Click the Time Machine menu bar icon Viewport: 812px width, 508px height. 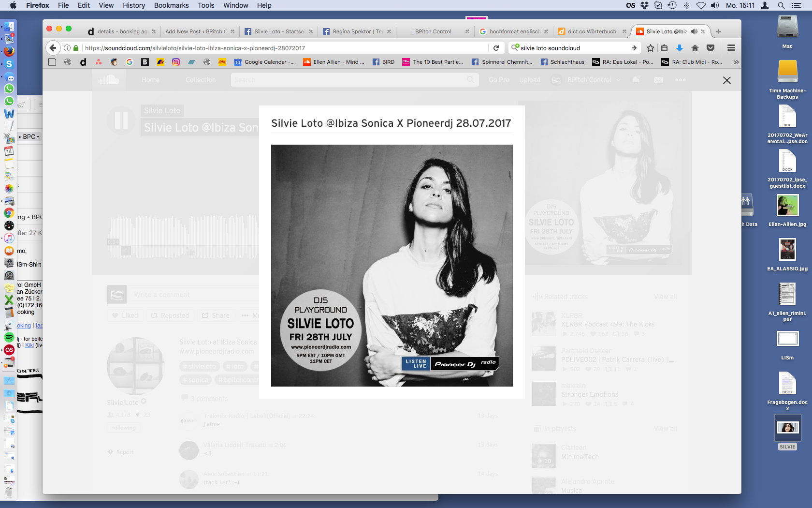pyautogui.click(x=672, y=5)
